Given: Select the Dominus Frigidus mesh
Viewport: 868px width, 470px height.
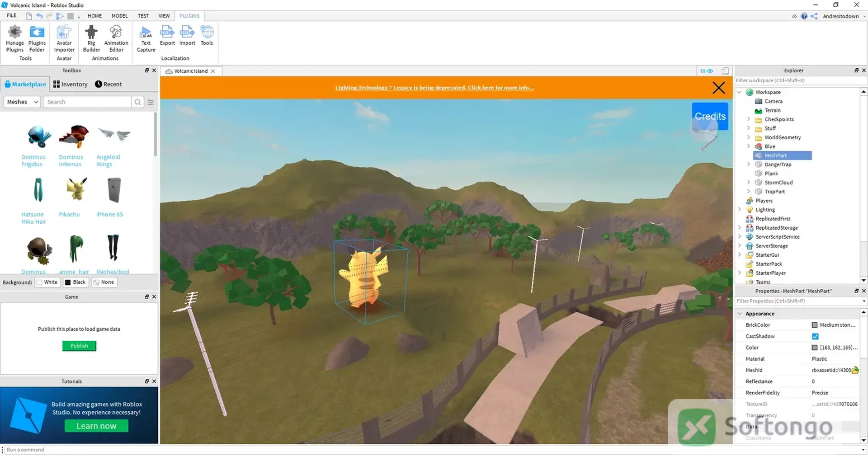Looking at the screenshot, I should tap(39, 136).
